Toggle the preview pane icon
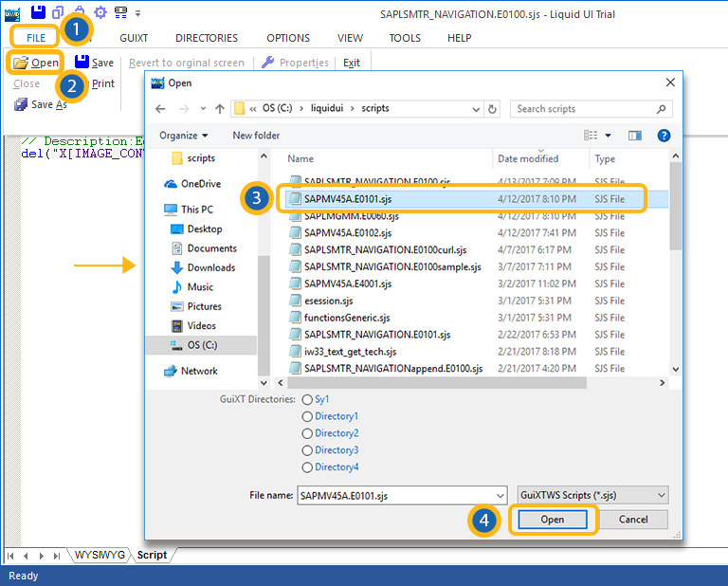The image size is (728, 586). tap(634, 136)
